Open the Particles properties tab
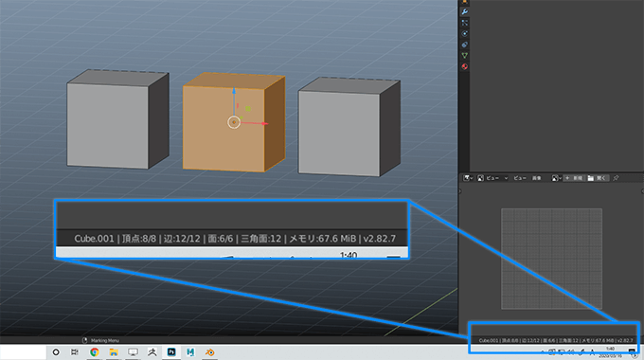 tap(464, 23)
